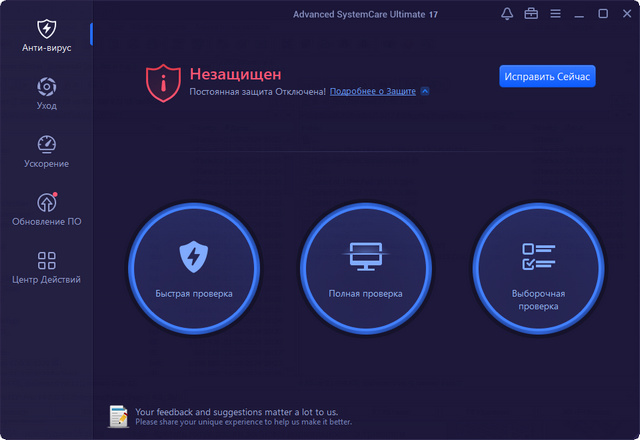Open the notifications bell icon
The height and width of the screenshot is (440, 640).
507,14
